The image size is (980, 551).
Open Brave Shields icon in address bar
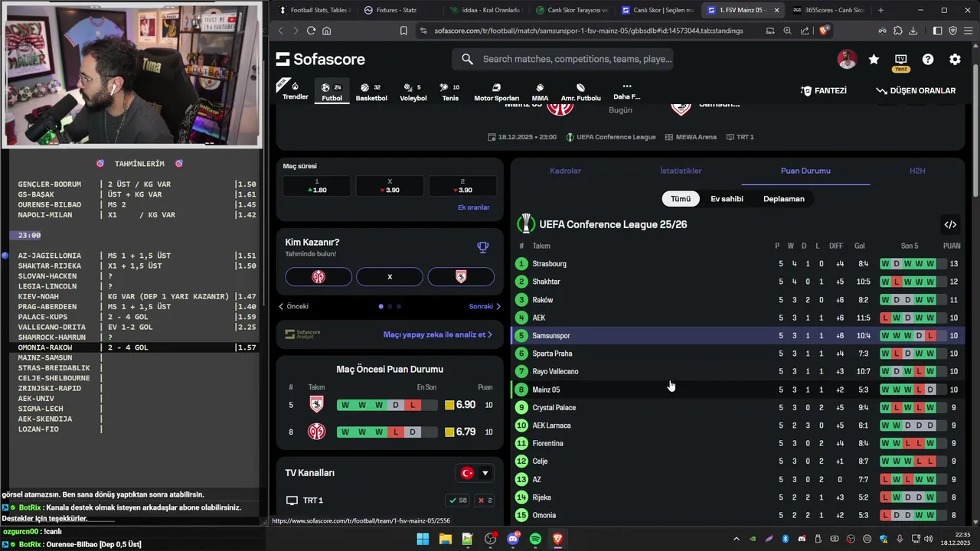tap(824, 31)
